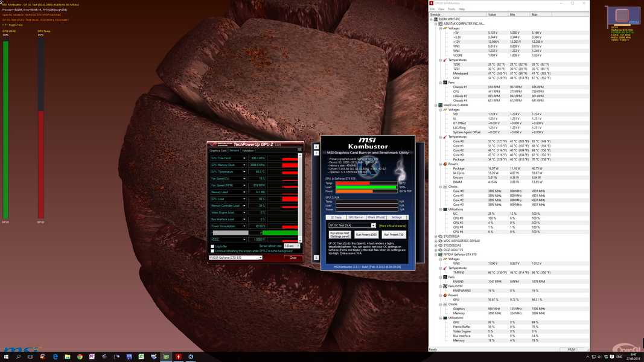
Task: Click the ? help button beside Kombustor
Action: click(x=316, y=153)
